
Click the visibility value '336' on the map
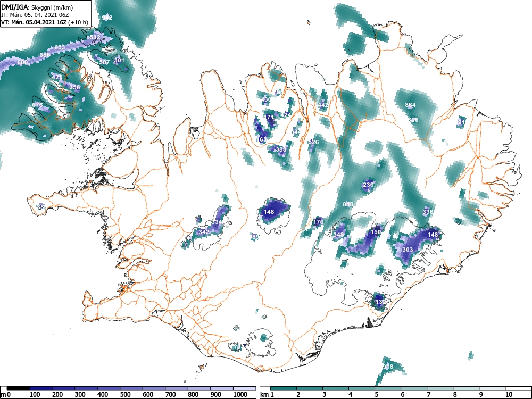coord(428,212)
